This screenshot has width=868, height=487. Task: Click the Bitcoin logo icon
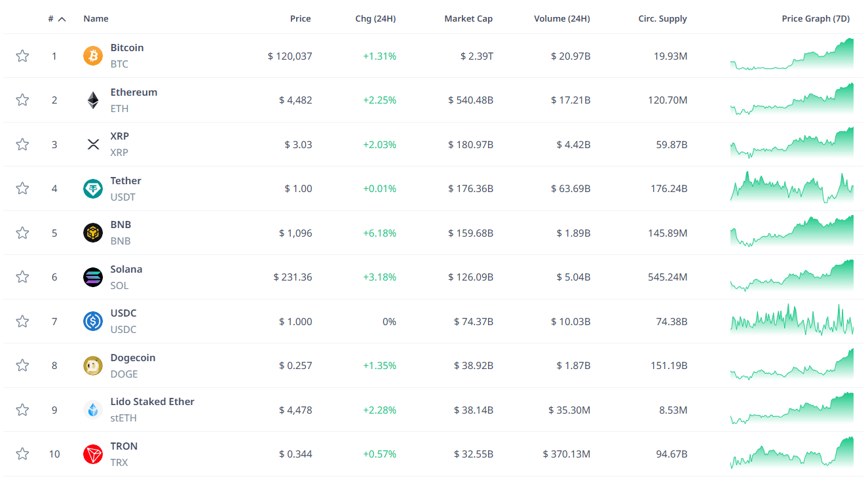tap(93, 56)
